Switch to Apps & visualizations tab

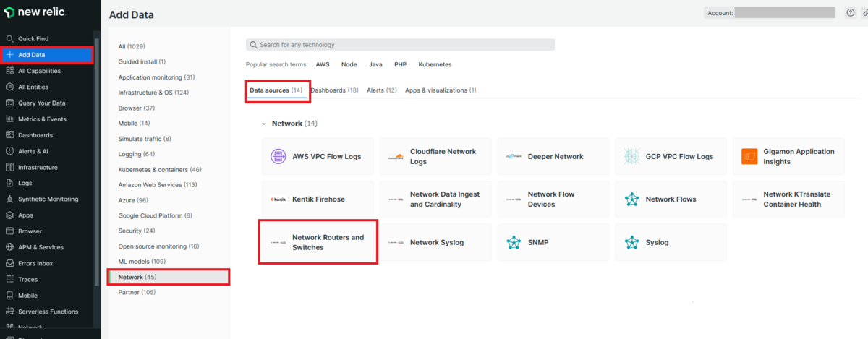[x=441, y=90]
